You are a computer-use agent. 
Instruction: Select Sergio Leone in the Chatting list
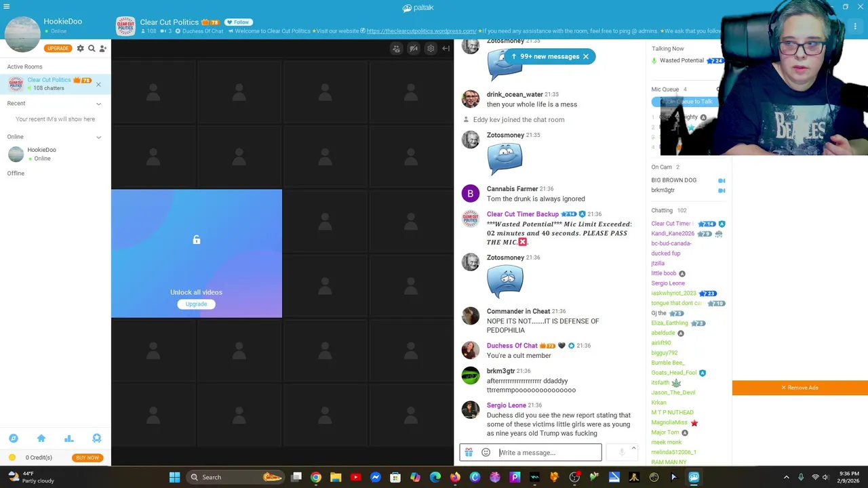[668, 283]
